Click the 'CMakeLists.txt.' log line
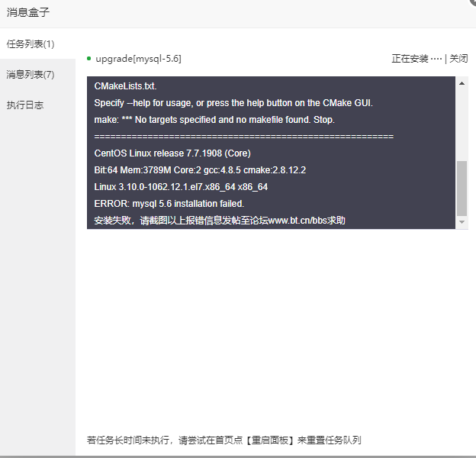Screen dimensions: 476x458 [x=125, y=86]
